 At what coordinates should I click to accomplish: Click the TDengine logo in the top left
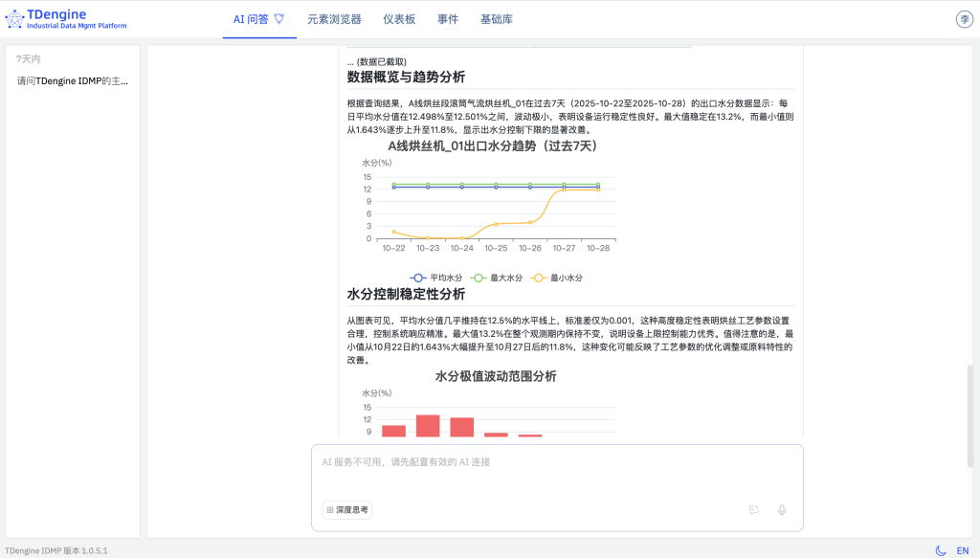tap(14, 16)
